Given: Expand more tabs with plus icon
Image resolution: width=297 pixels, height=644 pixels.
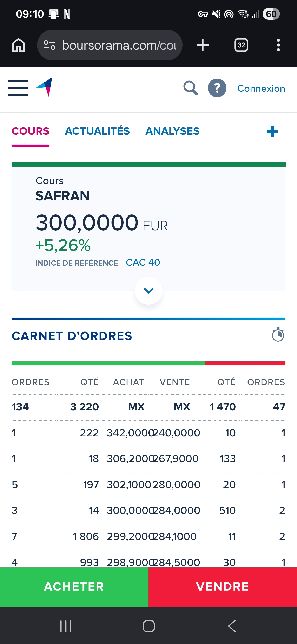Looking at the screenshot, I should (272, 131).
